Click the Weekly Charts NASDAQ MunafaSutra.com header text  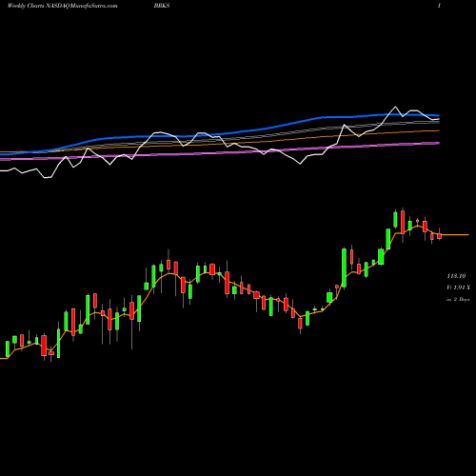[x=62, y=6]
